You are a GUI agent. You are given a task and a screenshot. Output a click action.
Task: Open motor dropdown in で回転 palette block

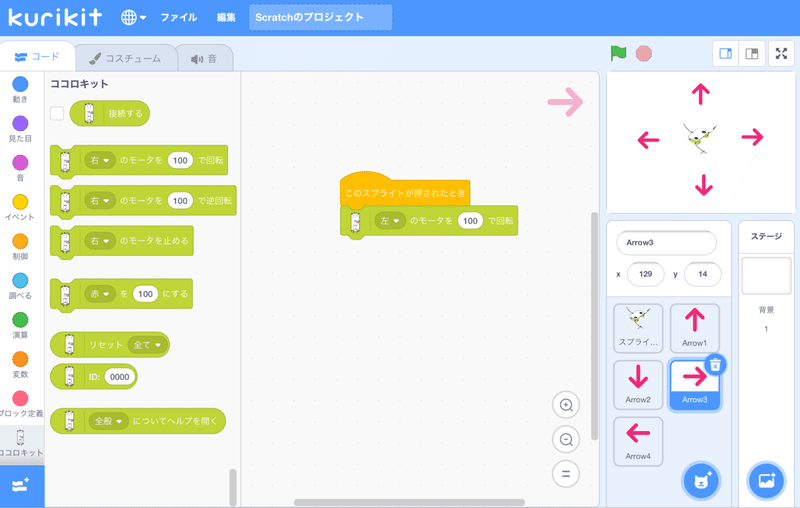click(100, 160)
